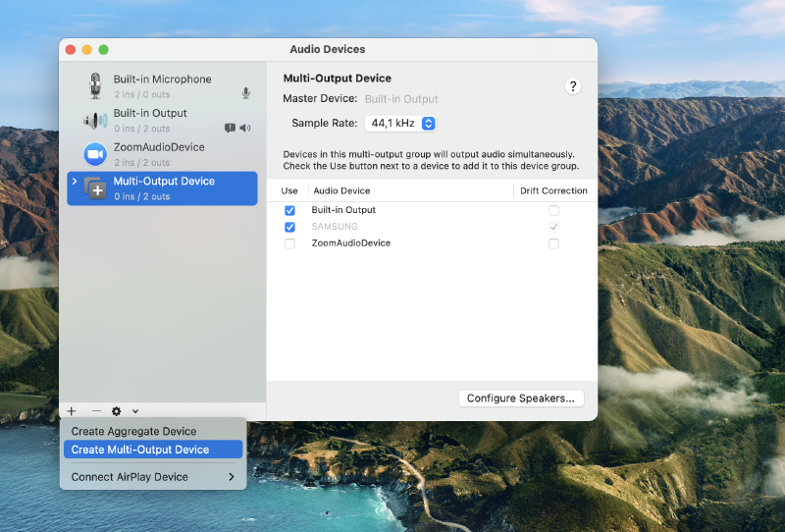Uncheck Use for Built-in Output
Viewport: 785px width, 532px height.
[289, 210]
